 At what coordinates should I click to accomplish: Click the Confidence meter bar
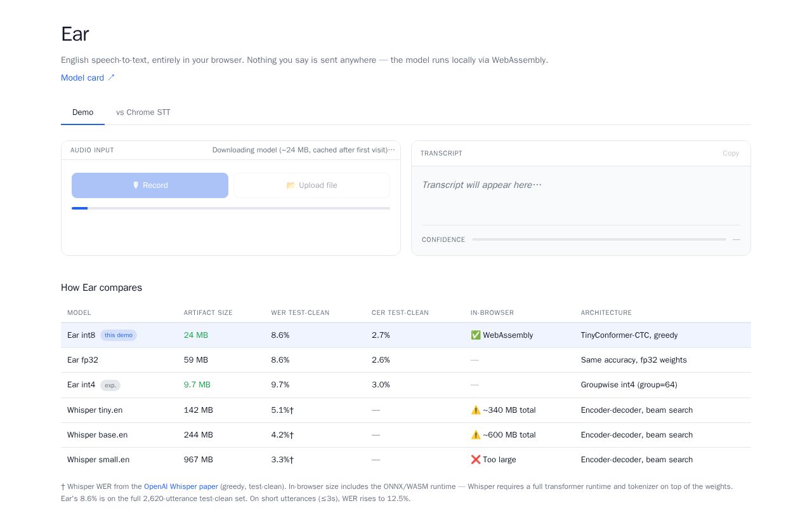(x=599, y=239)
